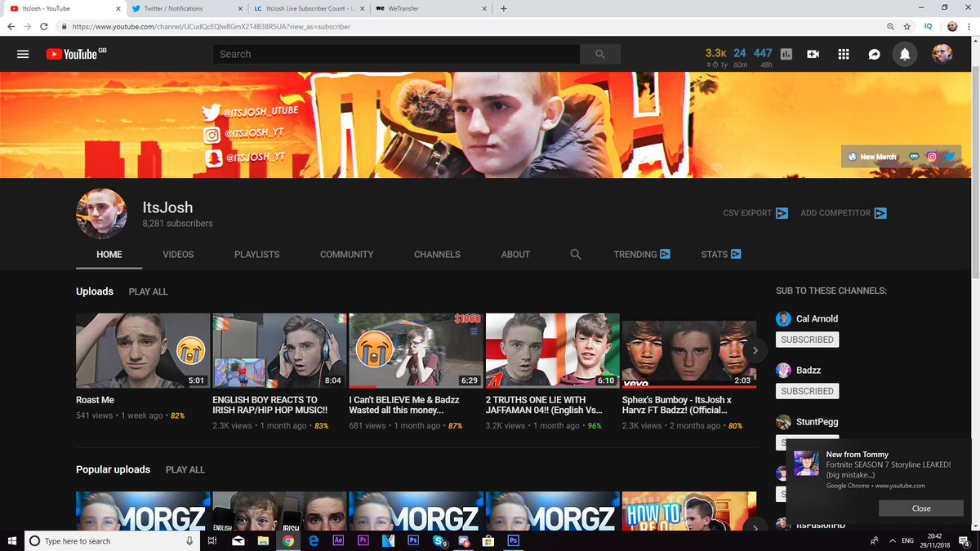Viewport: 980px width, 551px height.
Task: Click the search magnifier button
Action: click(600, 54)
